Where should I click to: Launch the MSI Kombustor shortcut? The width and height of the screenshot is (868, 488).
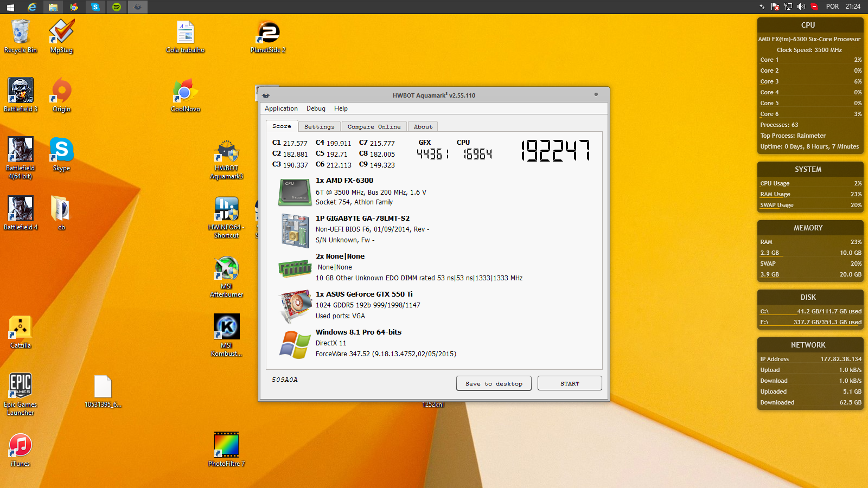226,336
